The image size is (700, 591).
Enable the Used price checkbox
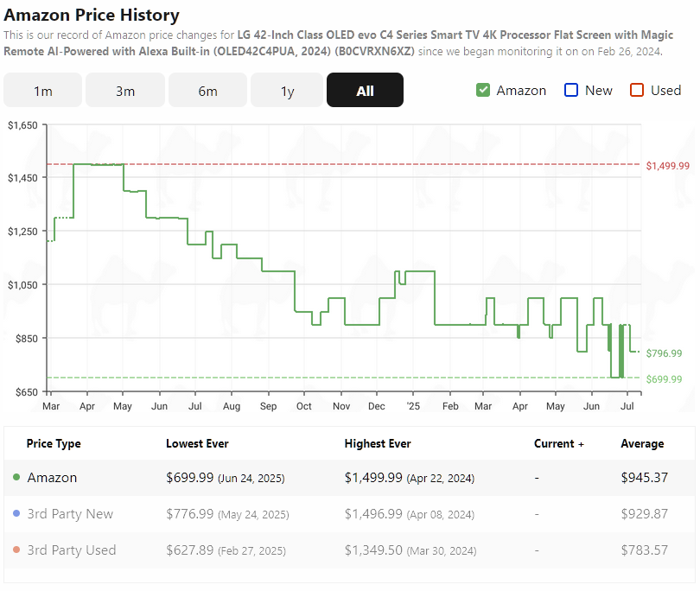coord(637,90)
